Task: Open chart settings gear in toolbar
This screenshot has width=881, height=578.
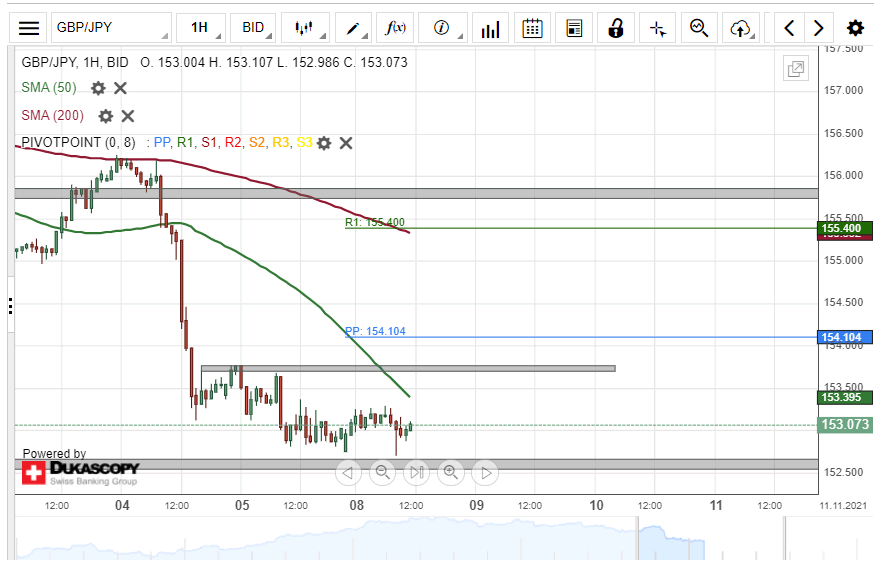Action: (x=855, y=28)
